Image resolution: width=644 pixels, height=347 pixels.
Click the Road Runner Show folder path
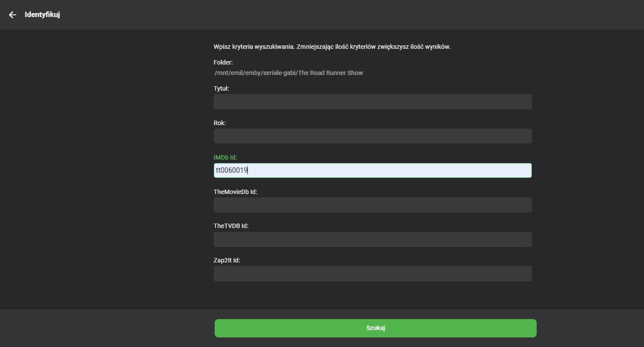tap(289, 73)
